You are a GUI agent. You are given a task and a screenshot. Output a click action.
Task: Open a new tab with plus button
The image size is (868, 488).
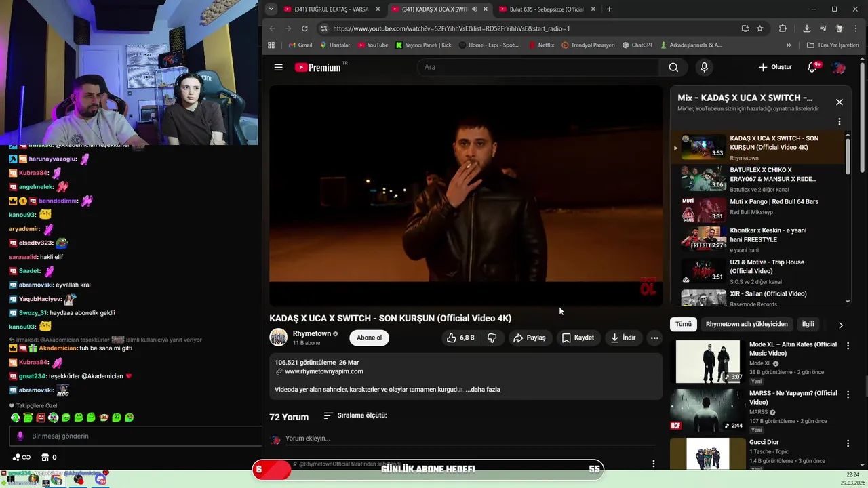coord(609,9)
